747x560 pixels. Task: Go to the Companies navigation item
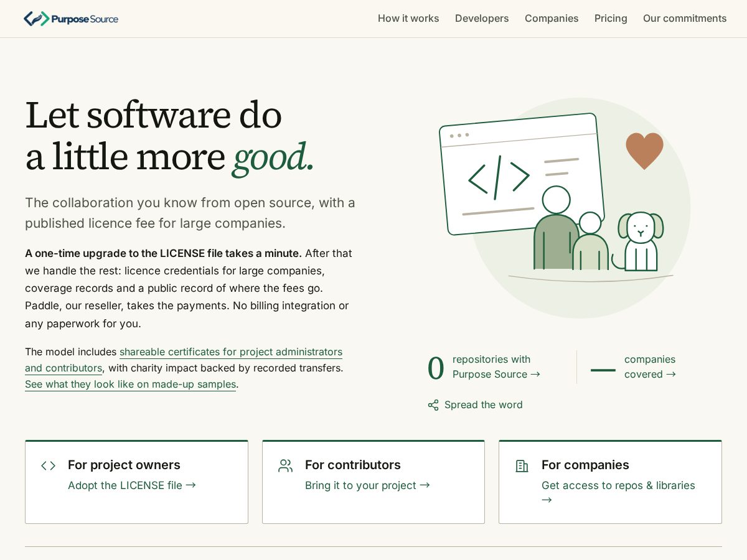tap(552, 19)
